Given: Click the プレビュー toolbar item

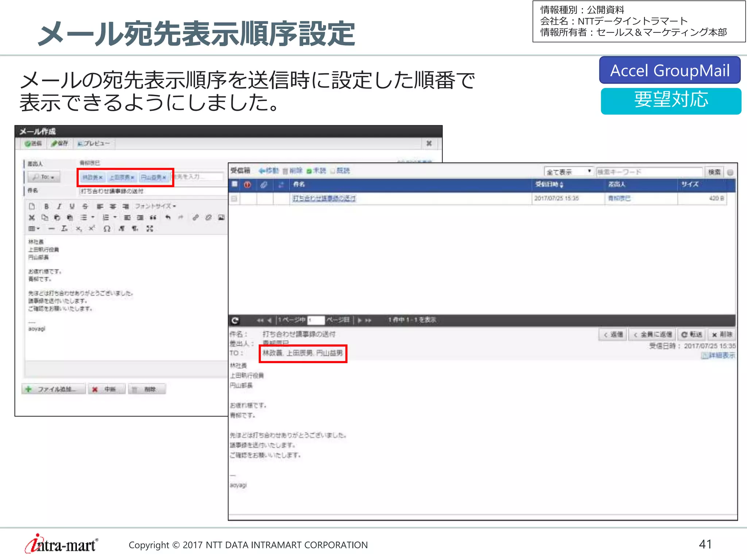Looking at the screenshot, I should click(94, 144).
